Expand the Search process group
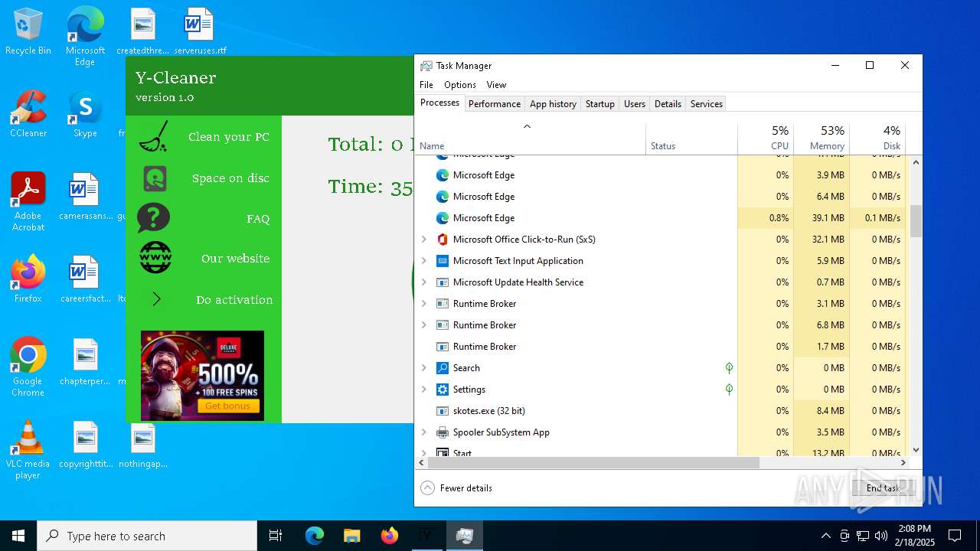Image resolution: width=980 pixels, height=551 pixels. tap(424, 368)
